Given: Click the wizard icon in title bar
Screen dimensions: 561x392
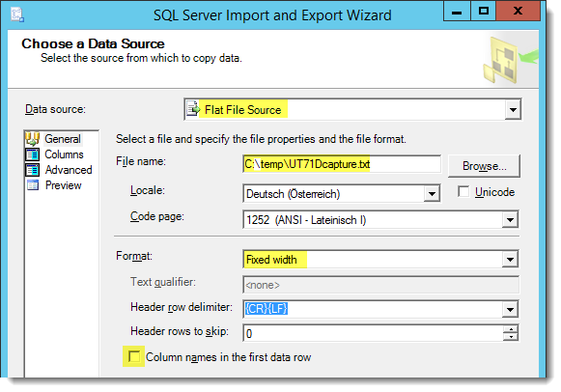Looking at the screenshot, I should [x=16, y=15].
